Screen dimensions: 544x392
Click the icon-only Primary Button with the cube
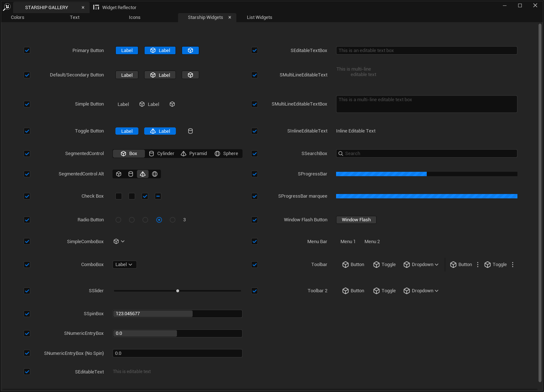pyautogui.click(x=190, y=51)
